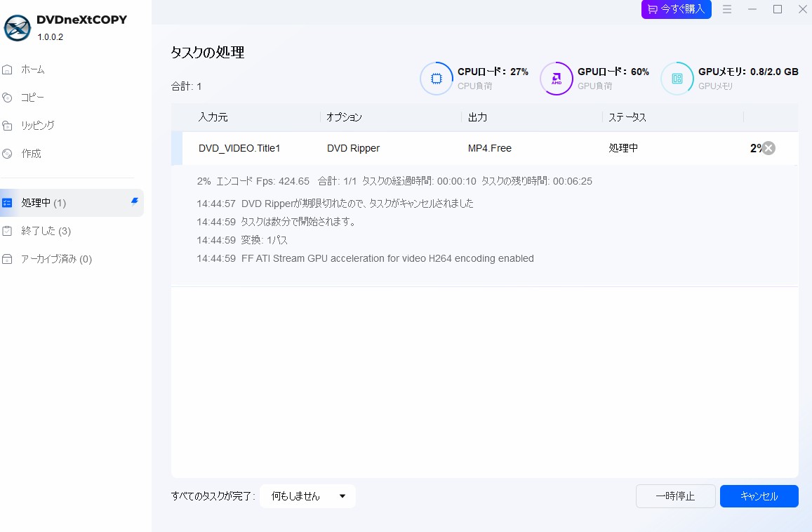Click the 入力元 column header

click(213, 117)
